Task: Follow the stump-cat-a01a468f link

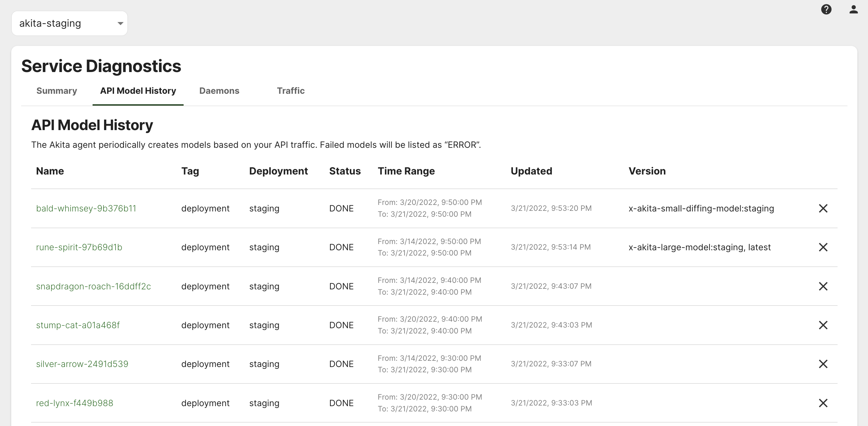Action: [x=77, y=325]
